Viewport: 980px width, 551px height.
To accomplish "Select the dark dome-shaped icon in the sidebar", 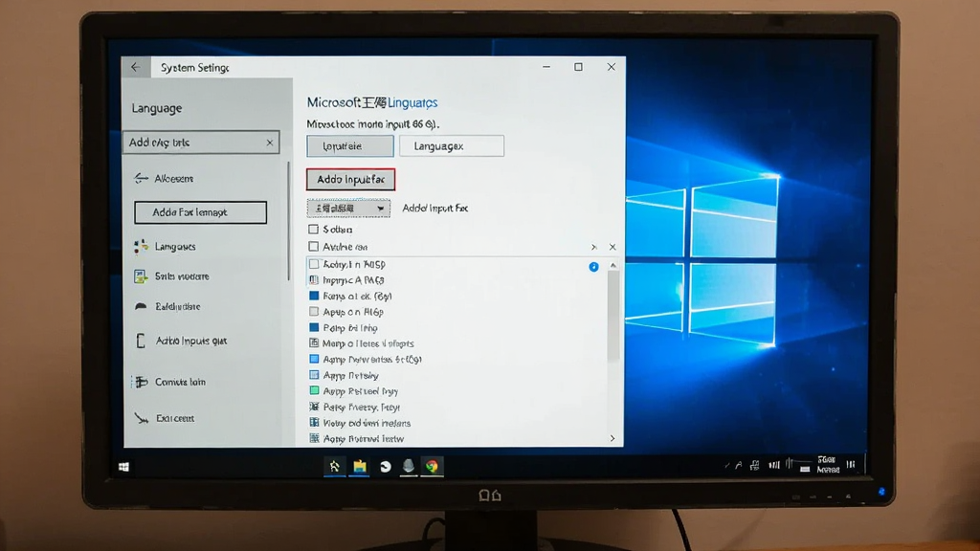I will [141, 306].
